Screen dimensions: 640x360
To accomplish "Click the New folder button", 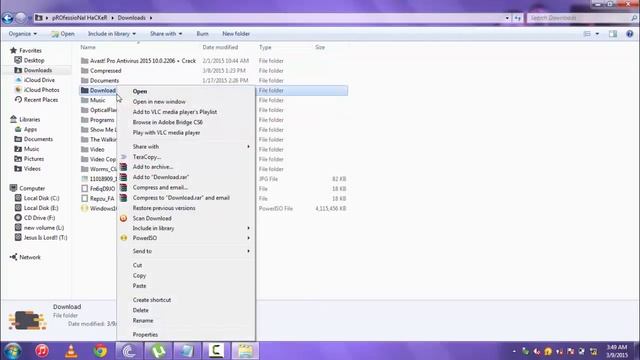I will (x=236, y=34).
